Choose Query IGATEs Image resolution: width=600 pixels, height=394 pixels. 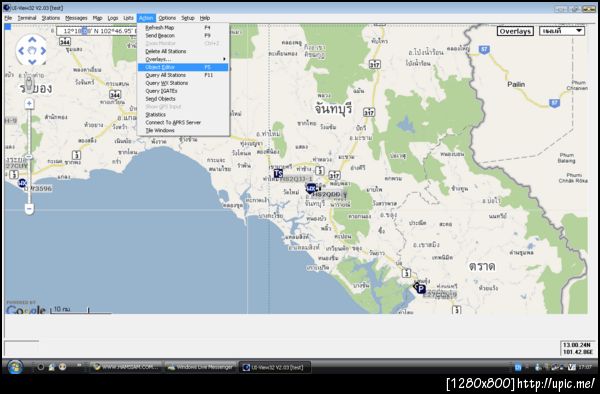click(x=183, y=91)
